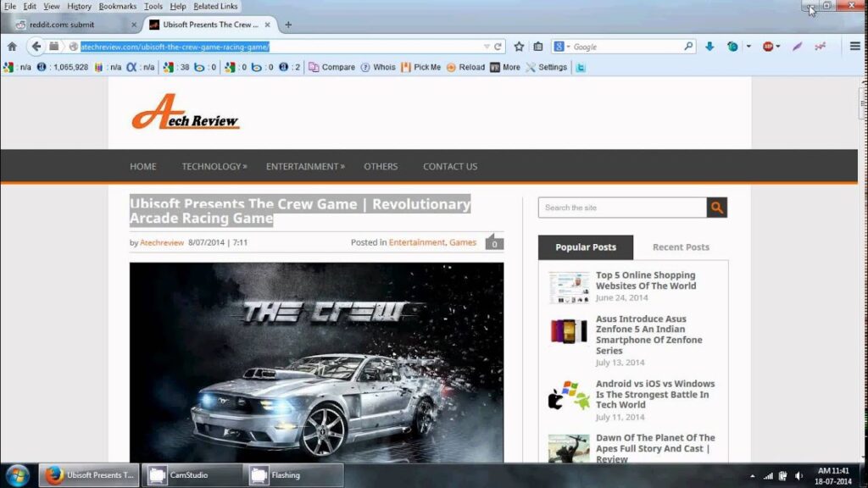Click the Whois toolbar button

click(378, 67)
